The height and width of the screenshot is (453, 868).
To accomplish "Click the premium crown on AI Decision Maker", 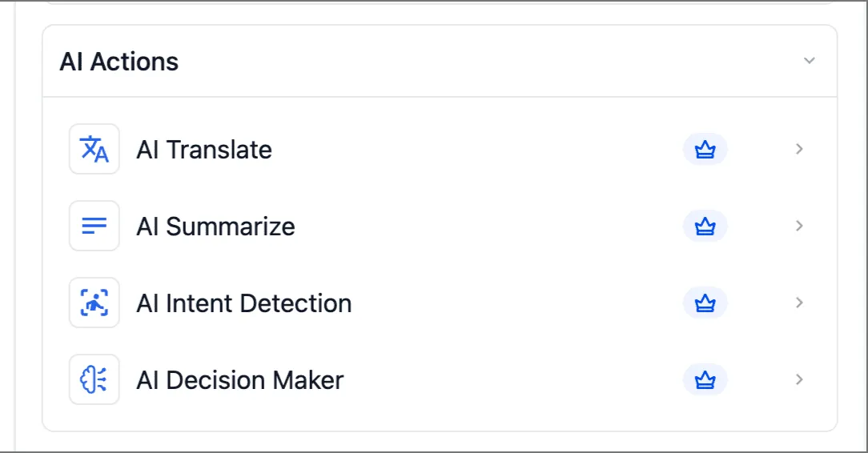I will point(705,380).
